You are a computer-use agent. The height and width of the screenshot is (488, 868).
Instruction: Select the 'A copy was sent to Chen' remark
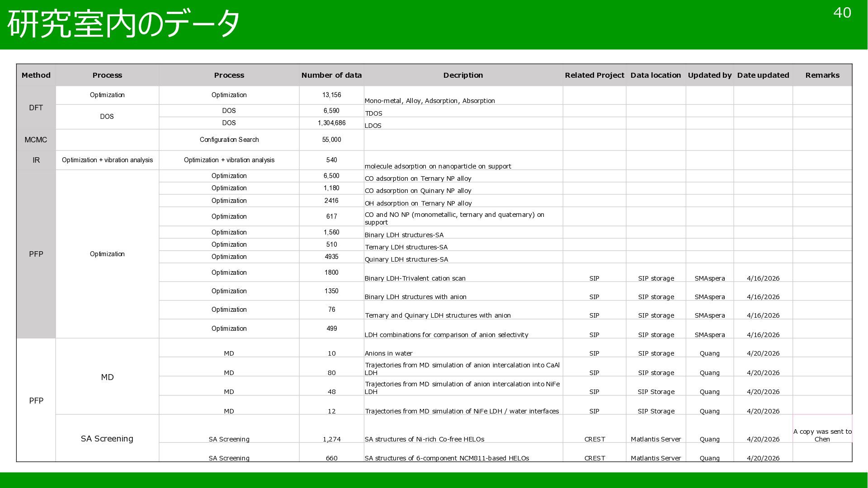pyautogui.click(x=822, y=435)
